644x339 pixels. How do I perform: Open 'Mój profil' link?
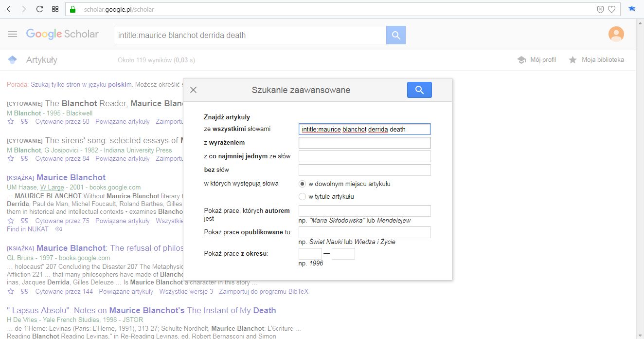pyautogui.click(x=537, y=59)
